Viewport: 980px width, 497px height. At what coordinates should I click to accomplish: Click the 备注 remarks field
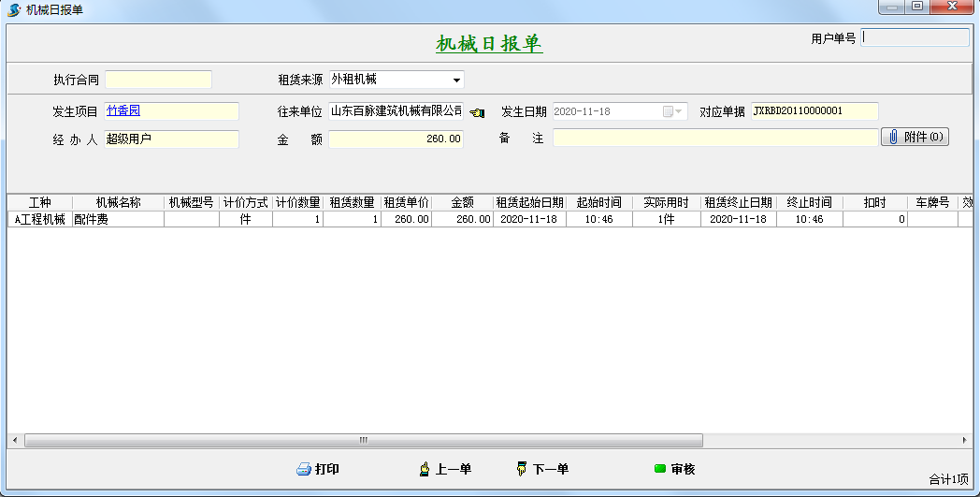[715, 138]
